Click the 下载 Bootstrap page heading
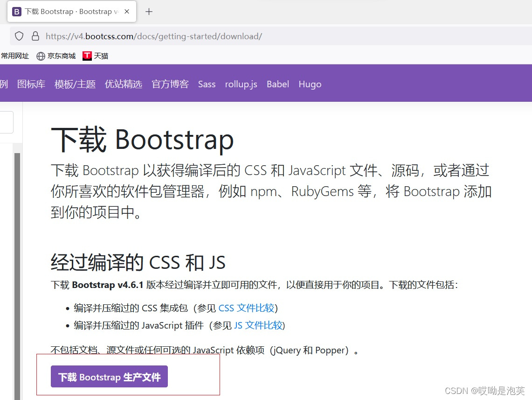Image resolution: width=532 pixels, height=400 pixels. point(142,140)
